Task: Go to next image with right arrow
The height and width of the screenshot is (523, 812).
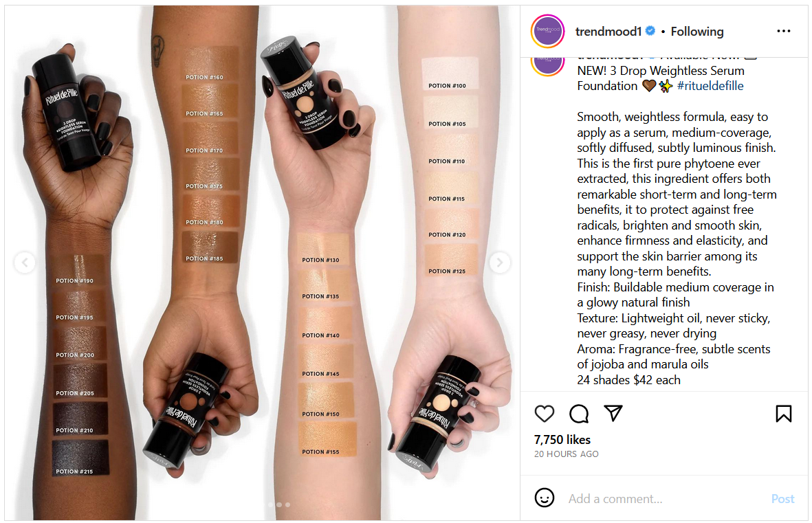Action: [500, 263]
